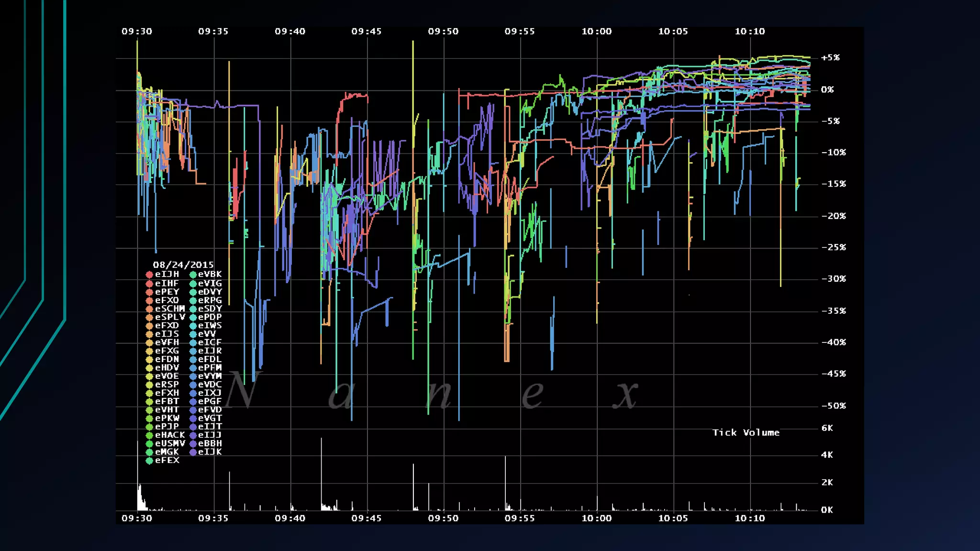Click the blue dot beside eVYM

pos(193,376)
